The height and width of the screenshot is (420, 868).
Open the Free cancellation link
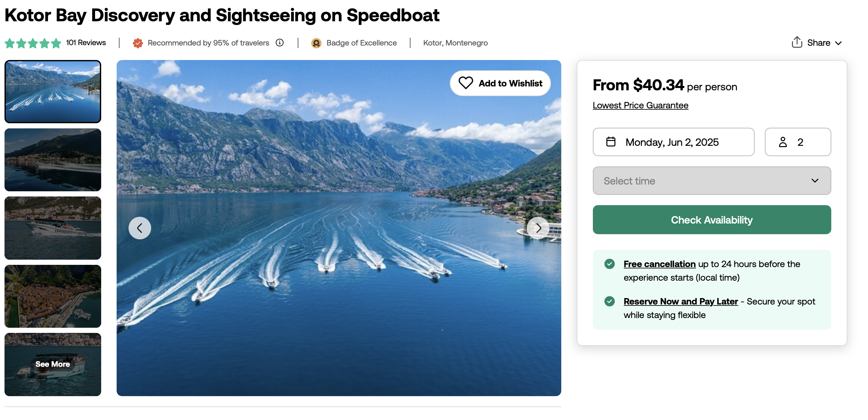click(x=660, y=264)
